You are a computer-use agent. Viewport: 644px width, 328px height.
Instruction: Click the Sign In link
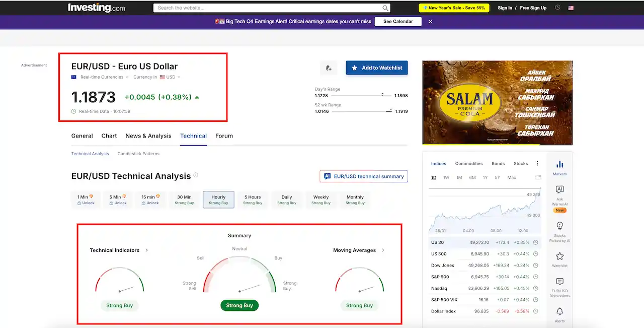click(x=505, y=8)
